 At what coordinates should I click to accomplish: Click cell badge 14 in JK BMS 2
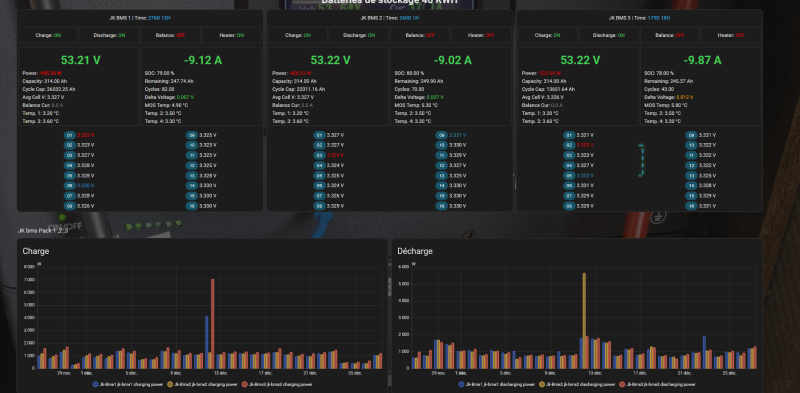pyautogui.click(x=441, y=186)
